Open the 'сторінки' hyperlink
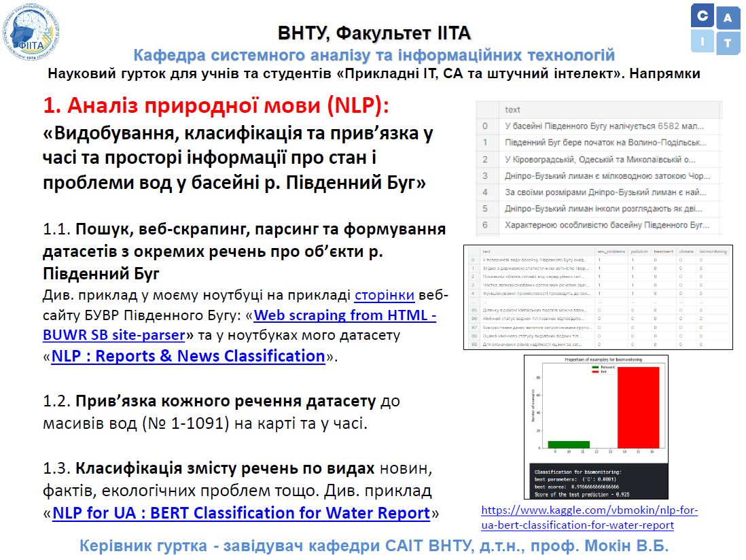 [385, 295]
